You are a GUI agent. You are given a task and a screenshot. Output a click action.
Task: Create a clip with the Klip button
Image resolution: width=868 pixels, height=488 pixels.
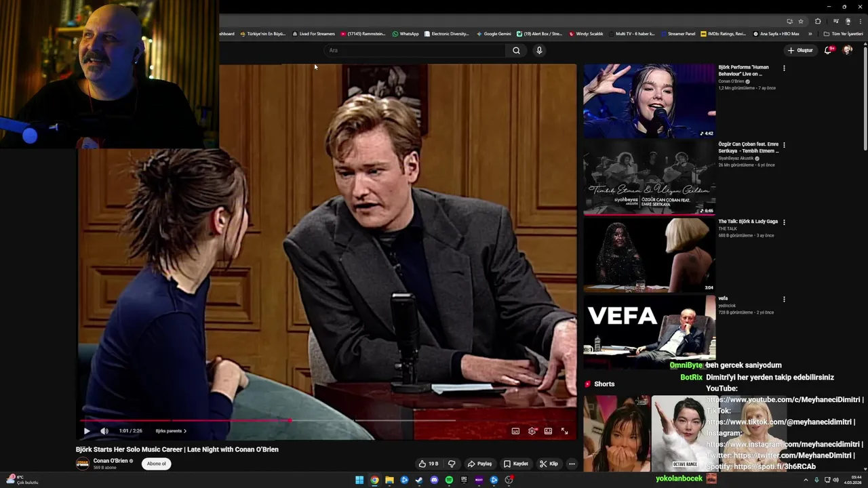549,464
